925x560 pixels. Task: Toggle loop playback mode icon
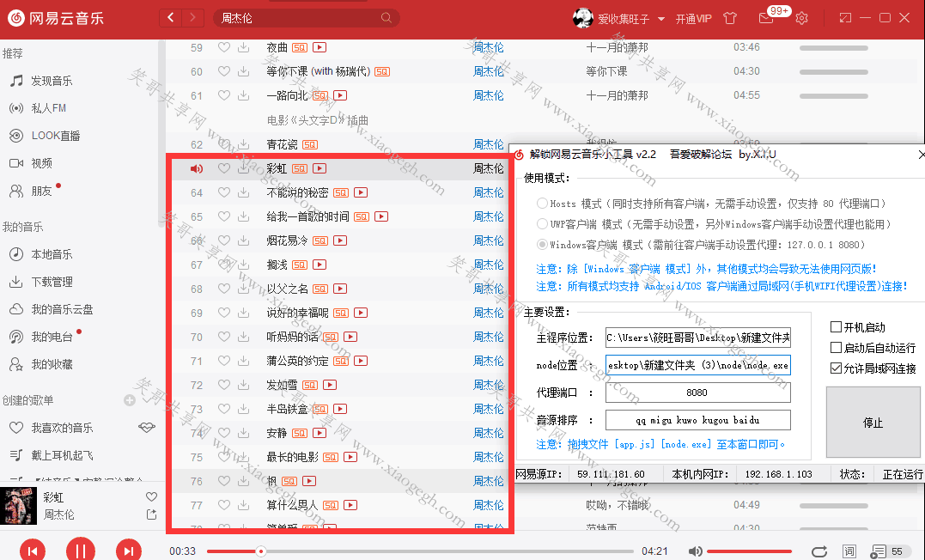coord(819,551)
